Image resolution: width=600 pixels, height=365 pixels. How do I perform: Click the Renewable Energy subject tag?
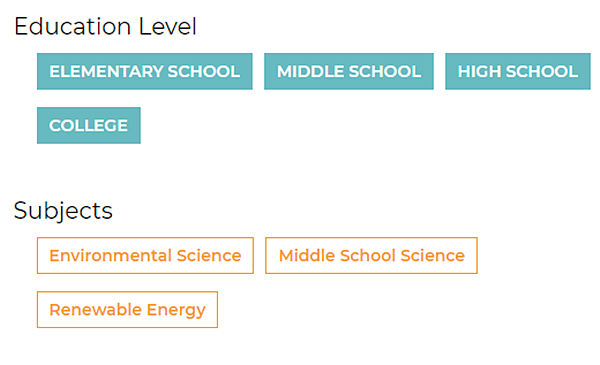[127, 310]
